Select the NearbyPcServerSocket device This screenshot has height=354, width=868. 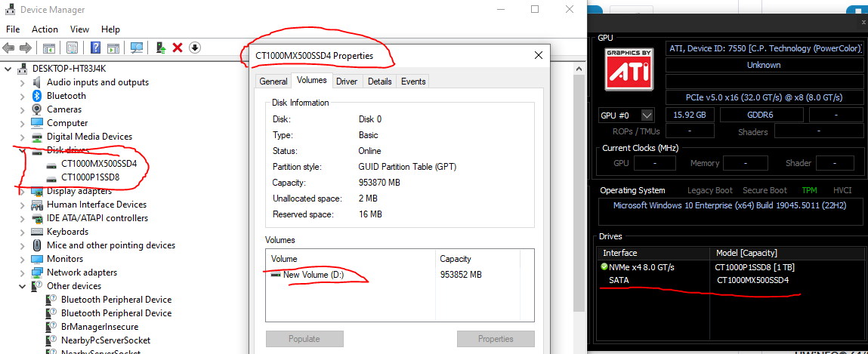106,340
